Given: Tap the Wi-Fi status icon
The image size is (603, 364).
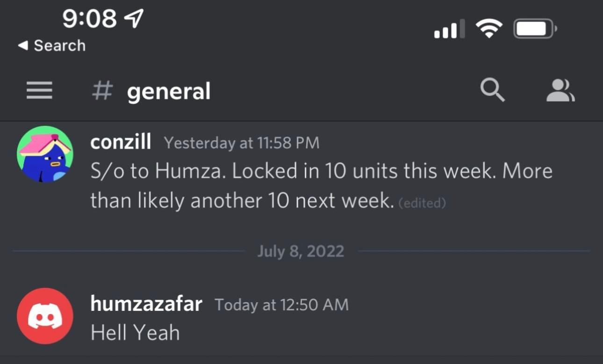Looking at the screenshot, I should [489, 29].
